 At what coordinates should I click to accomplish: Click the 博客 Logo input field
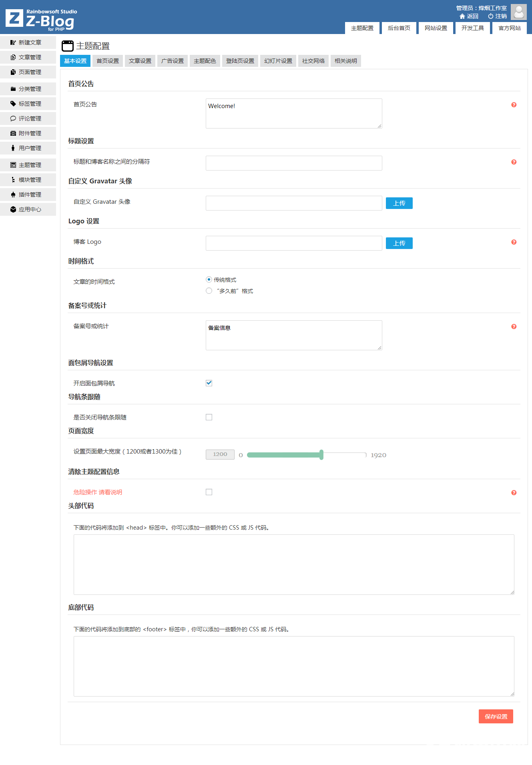[x=294, y=243]
